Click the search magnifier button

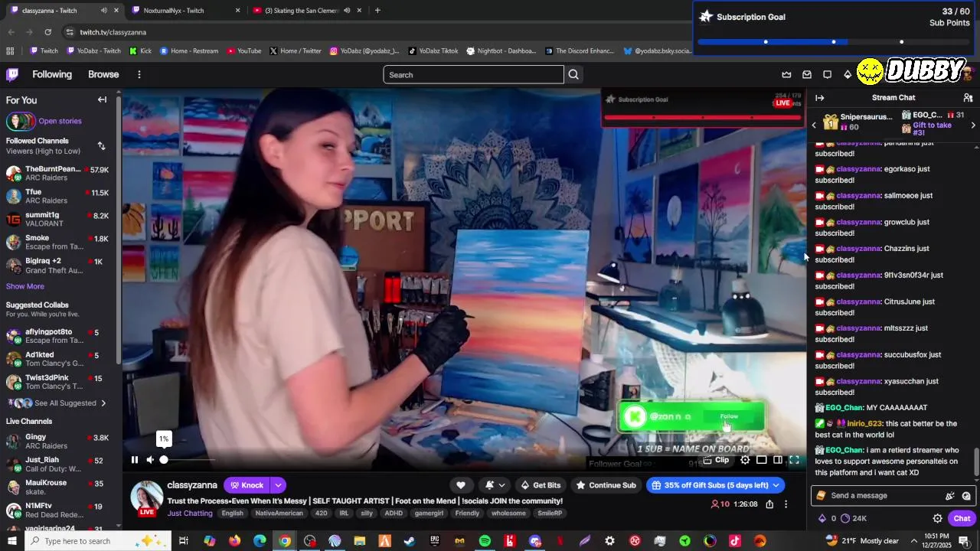(x=573, y=74)
